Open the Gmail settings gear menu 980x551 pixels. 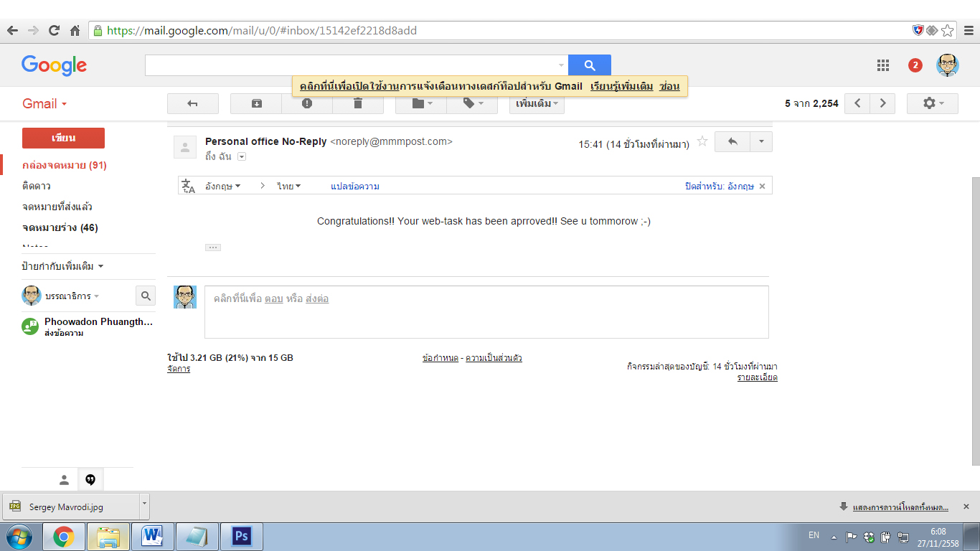click(x=933, y=103)
